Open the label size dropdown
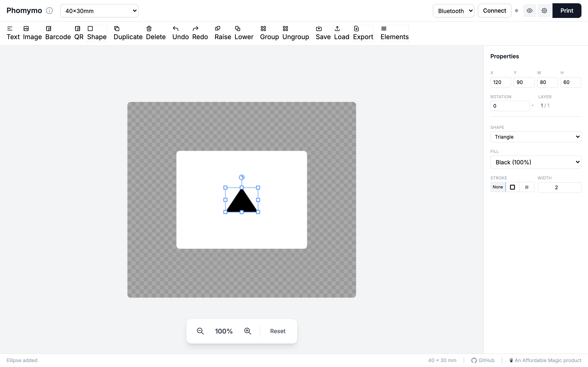The image size is (588, 367). pyautogui.click(x=99, y=11)
